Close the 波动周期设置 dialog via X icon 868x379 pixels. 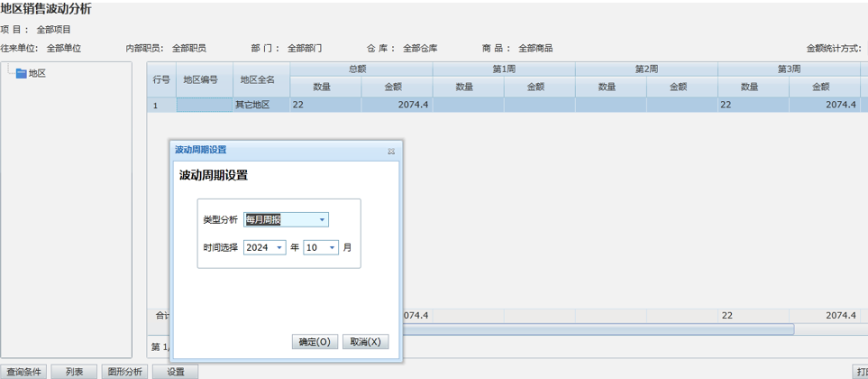tap(391, 151)
